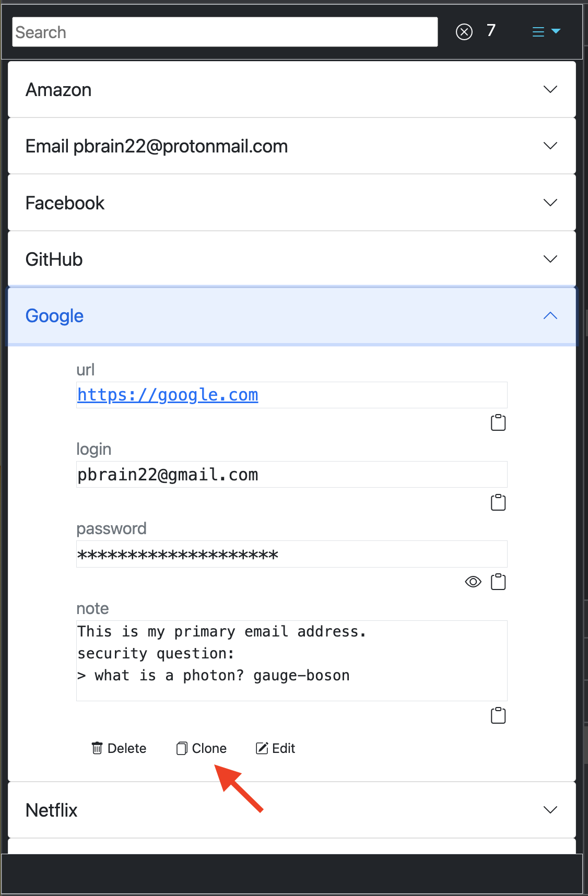
Task: Open the Email pbrain22@protonmail.com entry
Action: coord(292,146)
